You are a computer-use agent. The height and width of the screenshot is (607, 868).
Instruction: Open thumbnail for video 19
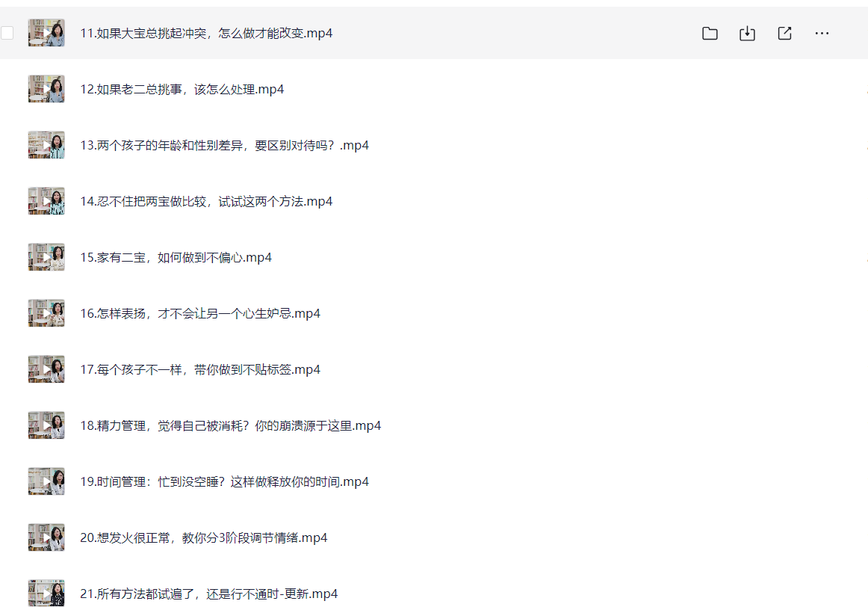(46, 481)
